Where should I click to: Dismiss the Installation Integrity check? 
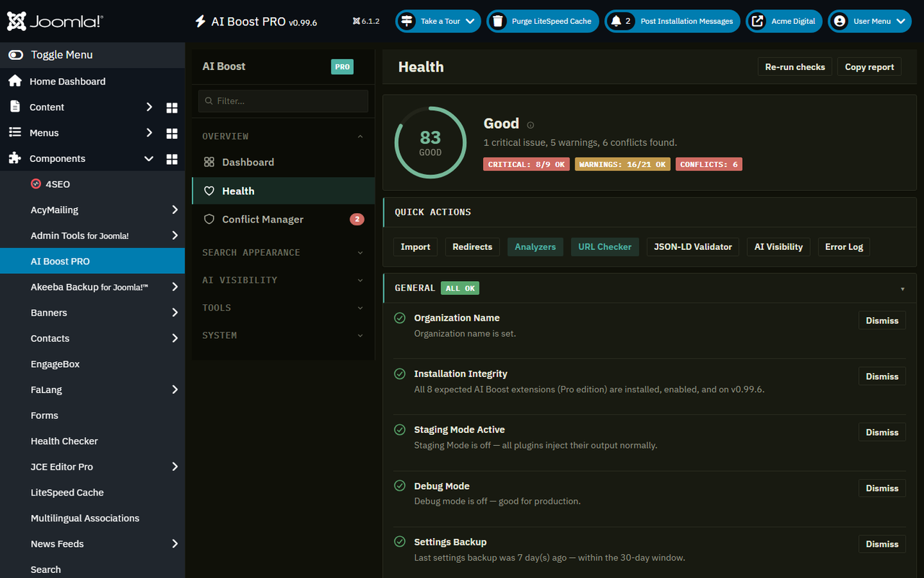tap(882, 376)
